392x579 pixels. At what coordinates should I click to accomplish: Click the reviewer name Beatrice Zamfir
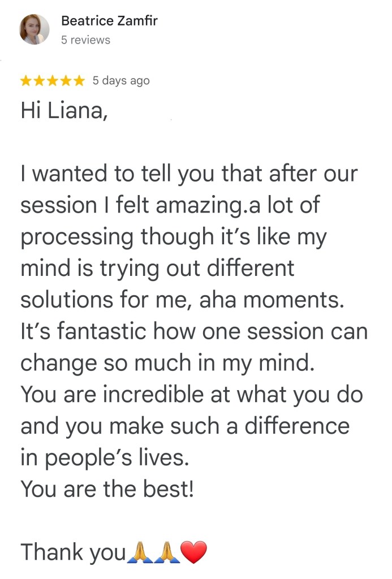click(109, 21)
